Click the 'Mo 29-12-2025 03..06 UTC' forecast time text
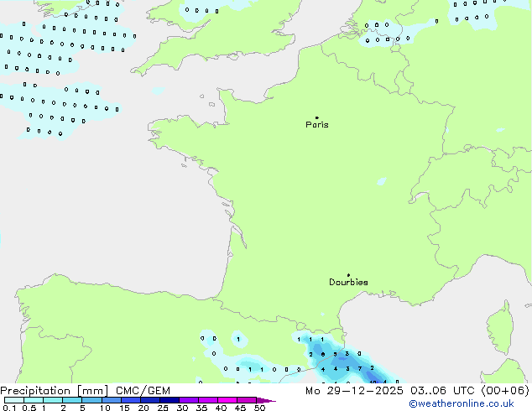Screen dimensions: 532x411 click(x=389, y=391)
